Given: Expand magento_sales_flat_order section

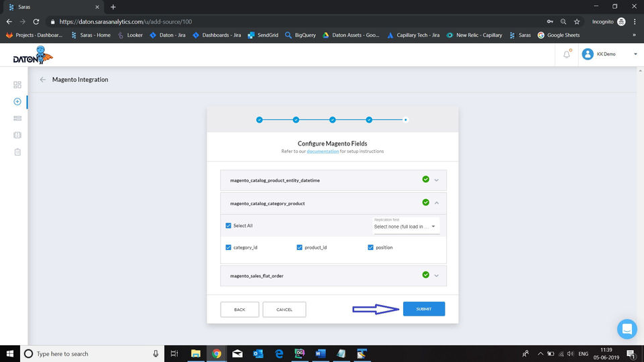Looking at the screenshot, I should click(437, 276).
